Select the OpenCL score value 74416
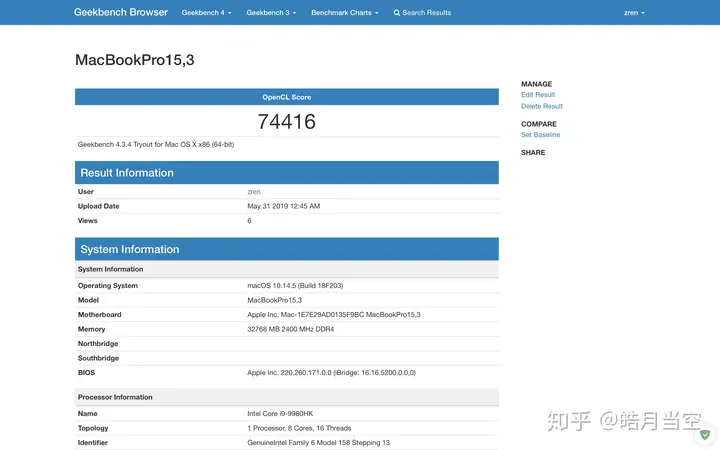The width and height of the screenshot is (720, 450). pos(287,122)
